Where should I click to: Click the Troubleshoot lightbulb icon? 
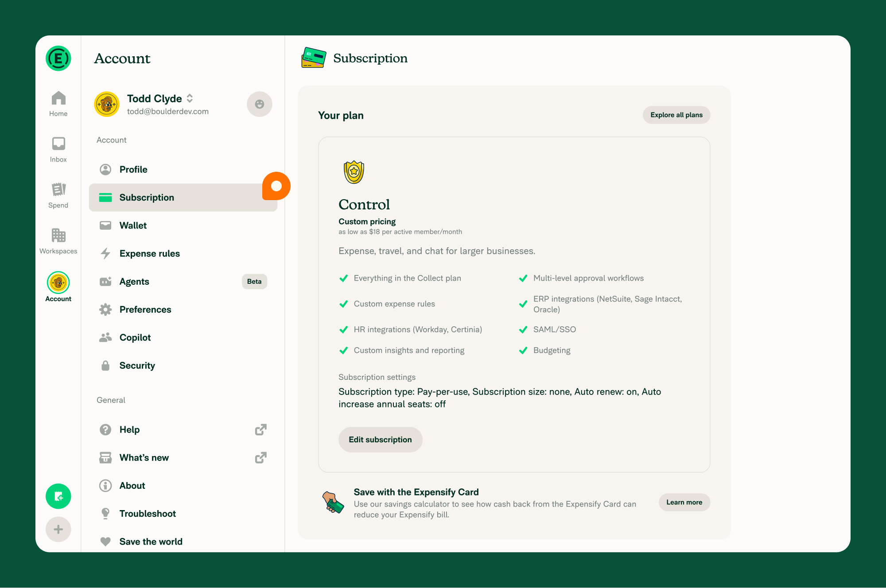click(x=105, y=514)
